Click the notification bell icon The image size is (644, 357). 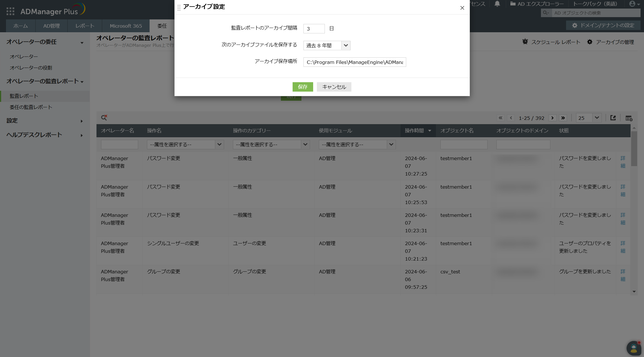click(497, 4)
